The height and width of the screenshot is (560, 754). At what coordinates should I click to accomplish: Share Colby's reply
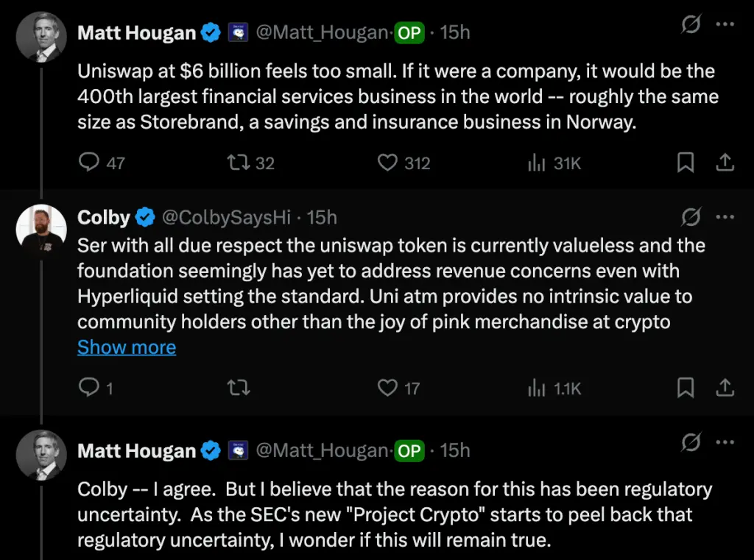coord(725,387)
